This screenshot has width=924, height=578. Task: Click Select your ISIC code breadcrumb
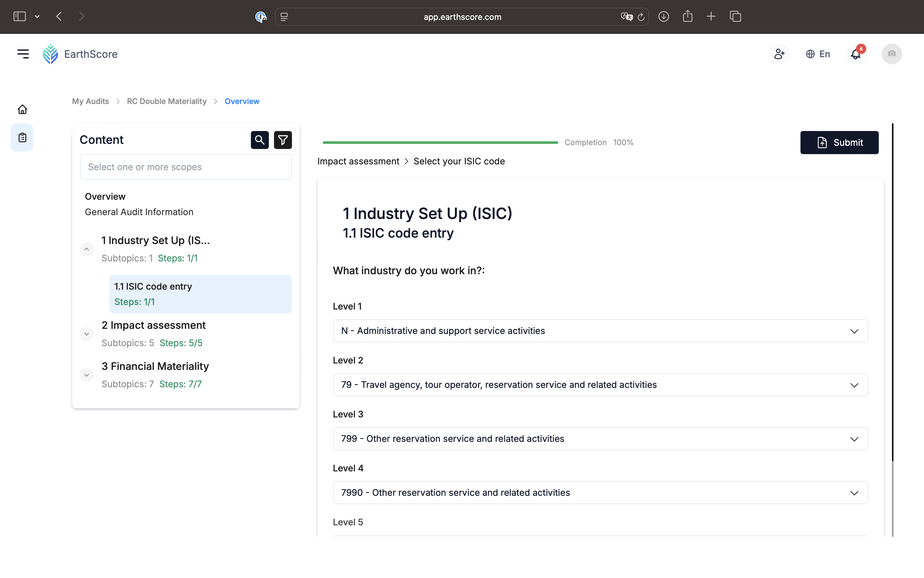tap(459, 161)
